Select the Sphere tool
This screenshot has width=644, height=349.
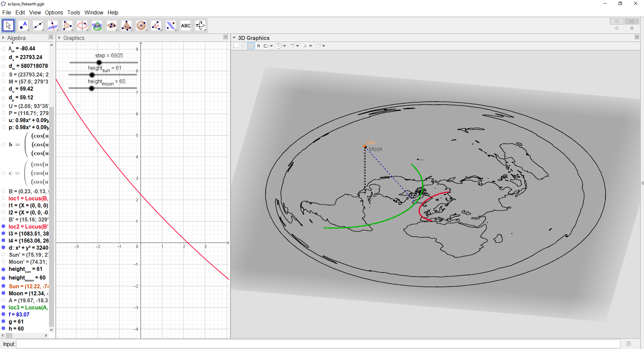(141, 26)
